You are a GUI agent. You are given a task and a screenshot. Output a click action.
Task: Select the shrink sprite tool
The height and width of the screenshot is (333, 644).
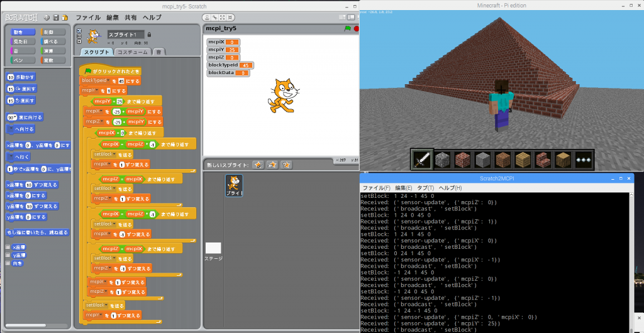click(x=231, y=17)
